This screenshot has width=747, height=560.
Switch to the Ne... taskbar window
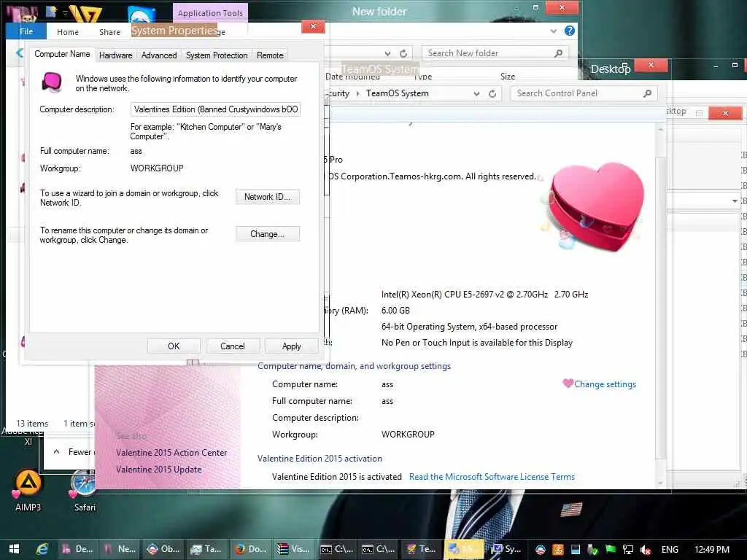click(x=120, y=549)
